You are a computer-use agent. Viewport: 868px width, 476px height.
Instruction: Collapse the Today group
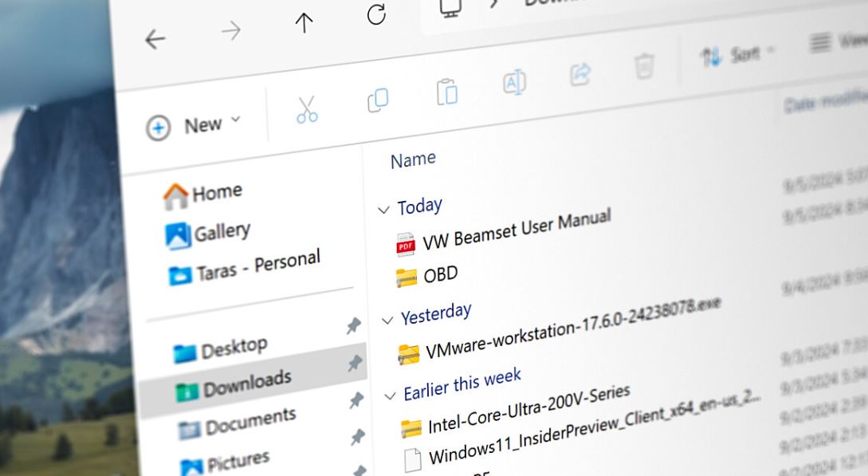click(383, 210)
